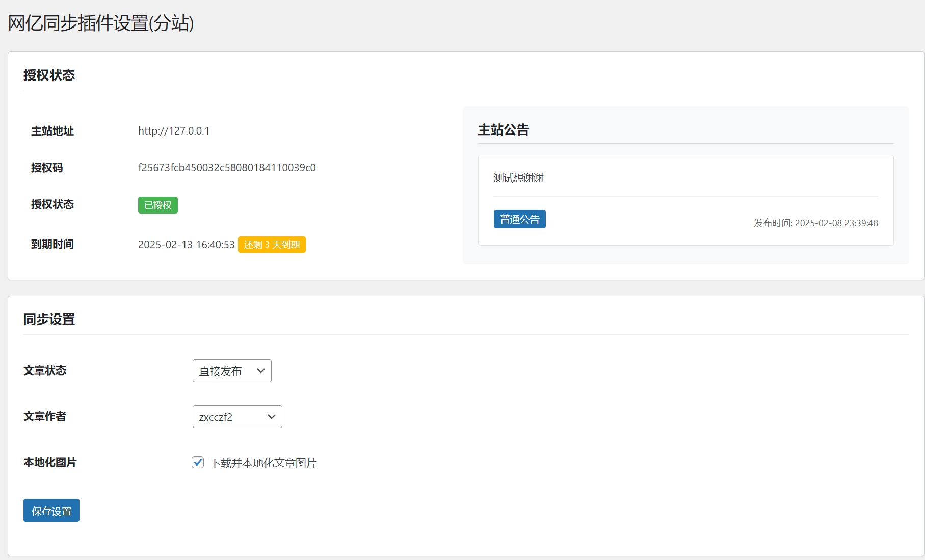Expand the 文章作者 dropdown showing zxcczf2

pos(237,417)
